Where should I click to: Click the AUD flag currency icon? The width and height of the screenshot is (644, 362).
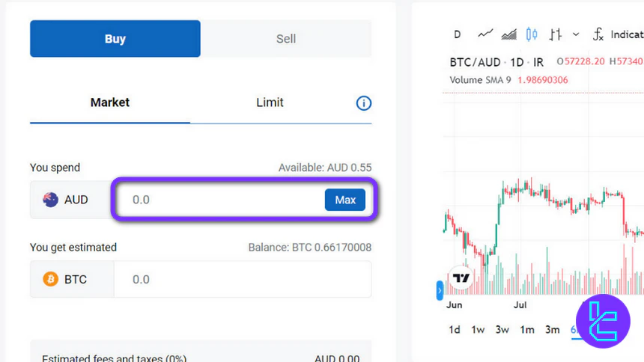click(51, 200)
